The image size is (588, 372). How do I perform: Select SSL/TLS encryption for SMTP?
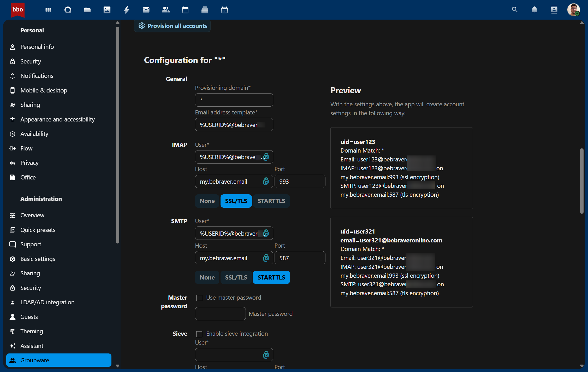pyautogui.click(x=236, y=277)
